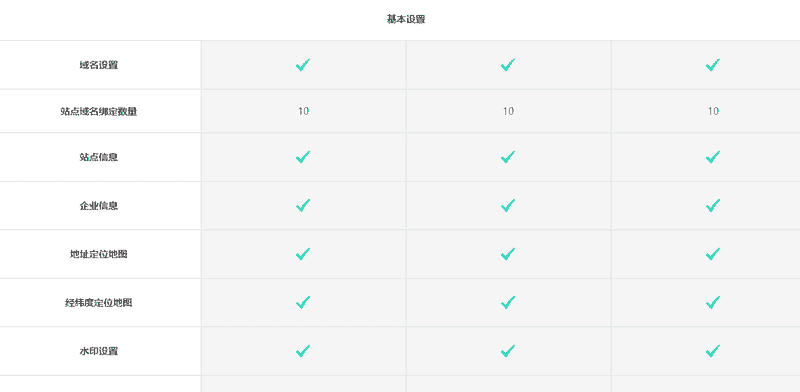Select the 站点域名绑定数量 row label

point(99,111)
